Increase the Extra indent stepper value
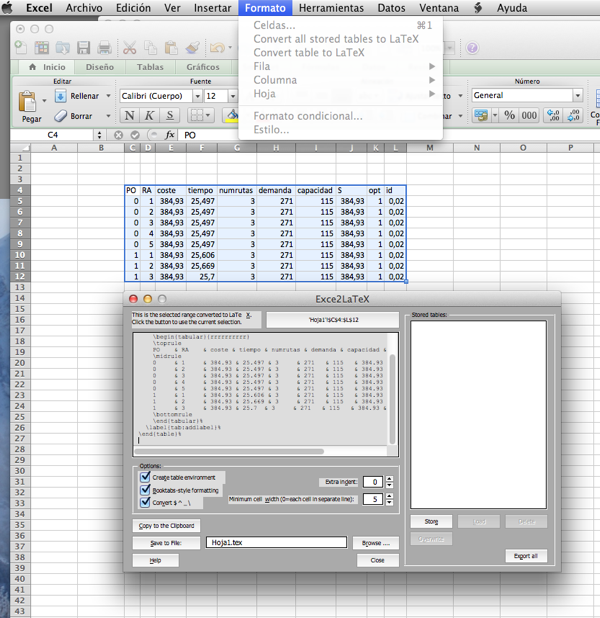 point(389,478)
